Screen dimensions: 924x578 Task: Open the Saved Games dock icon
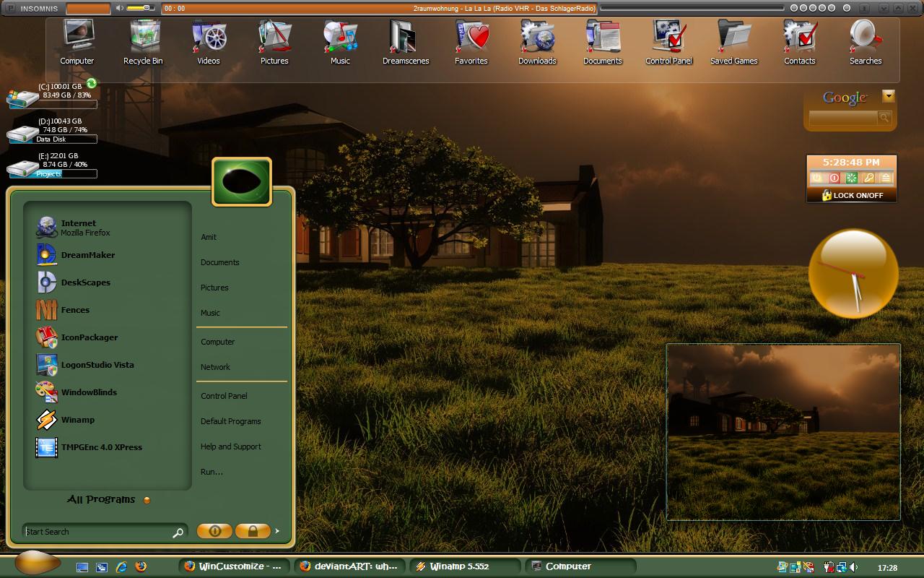(x=733, y=43)
